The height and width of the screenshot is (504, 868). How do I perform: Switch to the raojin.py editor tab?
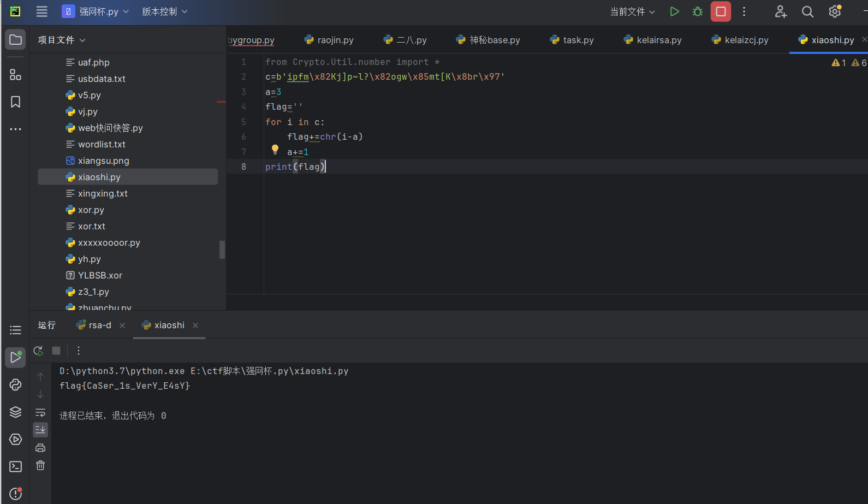329,40
